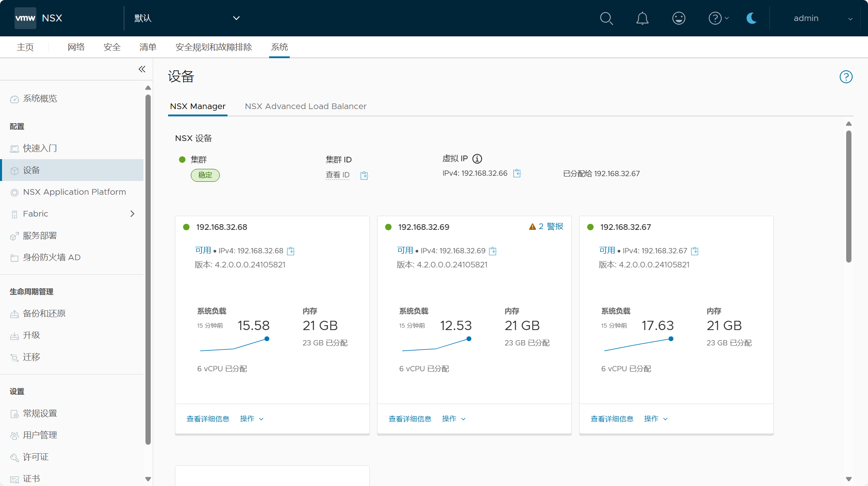
Task: Open page help circle icon top right
Action: click(x=846, y=77)
